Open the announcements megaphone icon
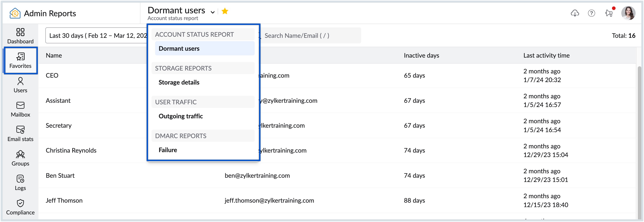 (x=609, y=13)
